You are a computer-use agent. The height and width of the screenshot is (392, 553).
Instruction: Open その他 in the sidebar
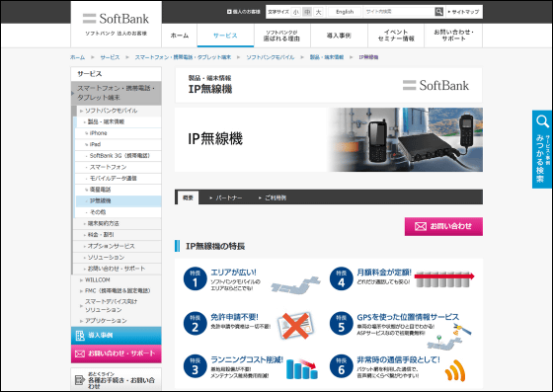118,212
